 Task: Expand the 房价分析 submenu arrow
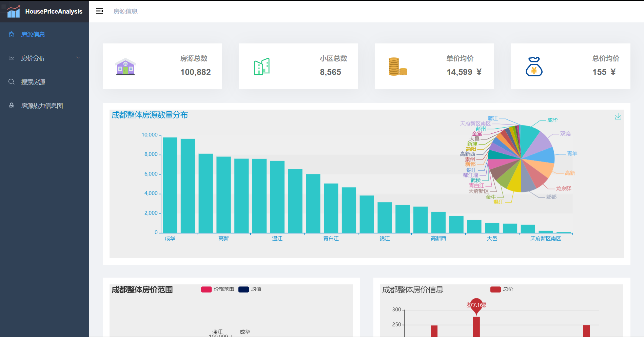tap(78, 58)
